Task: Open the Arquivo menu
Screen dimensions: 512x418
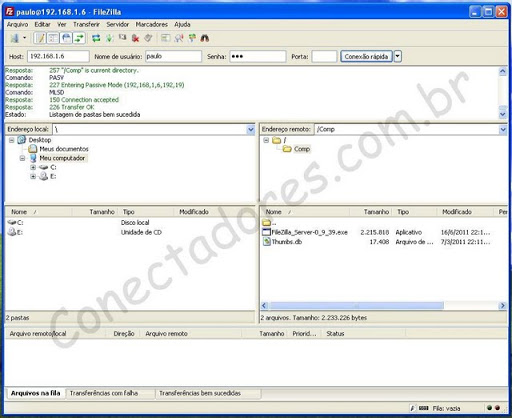Action: pyautogui.click(x=17, y=24)
